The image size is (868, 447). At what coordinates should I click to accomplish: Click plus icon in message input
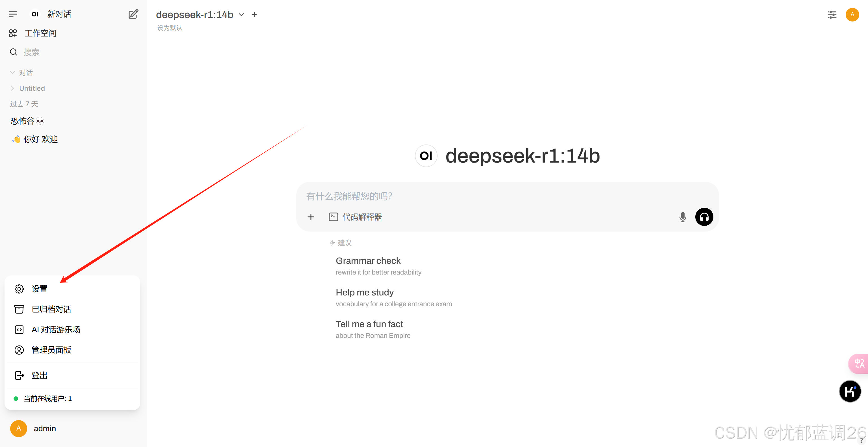tap(311, 217)
